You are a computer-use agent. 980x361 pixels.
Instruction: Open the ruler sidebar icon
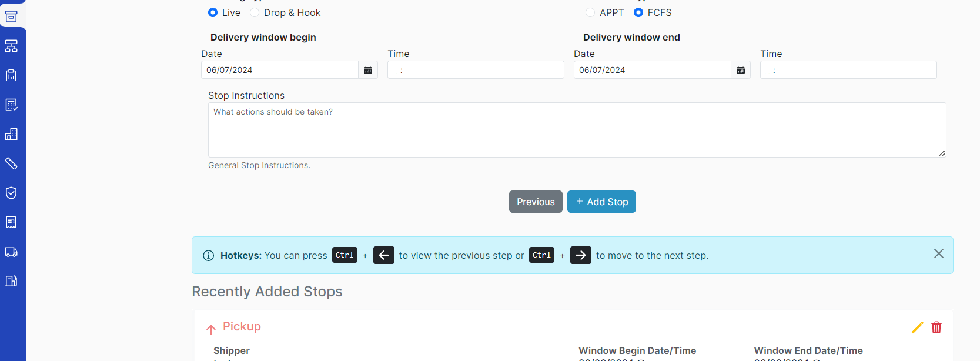click(11, 163)
